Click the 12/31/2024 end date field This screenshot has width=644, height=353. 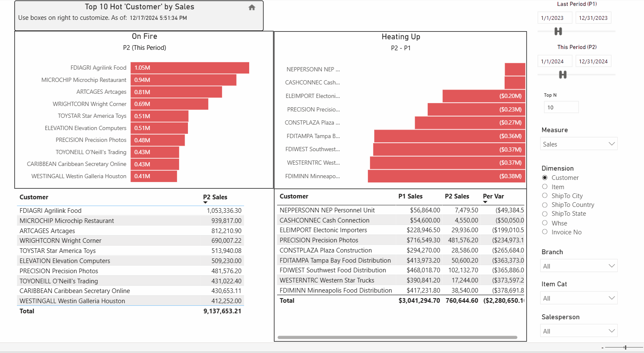click(593, 61)
